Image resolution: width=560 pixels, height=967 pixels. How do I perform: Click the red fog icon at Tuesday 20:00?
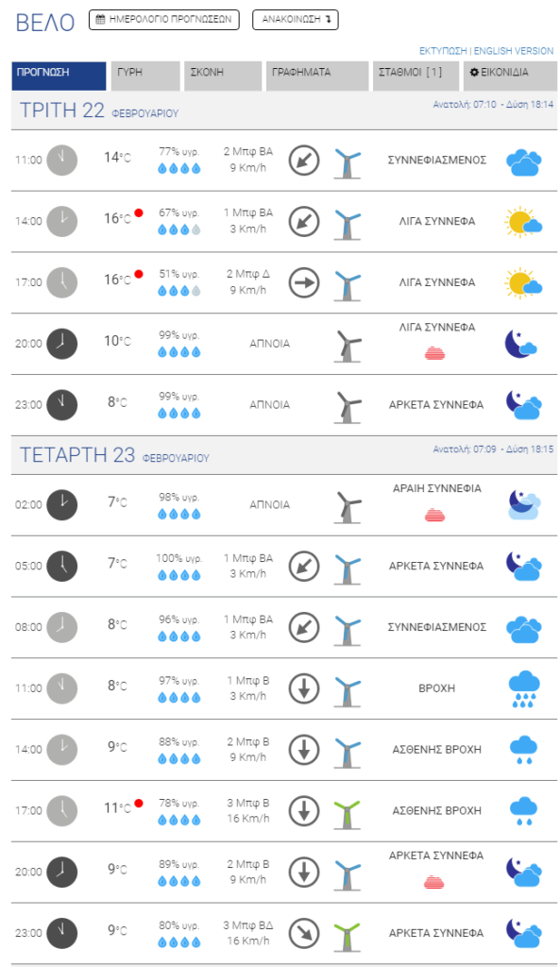point(434,353)
